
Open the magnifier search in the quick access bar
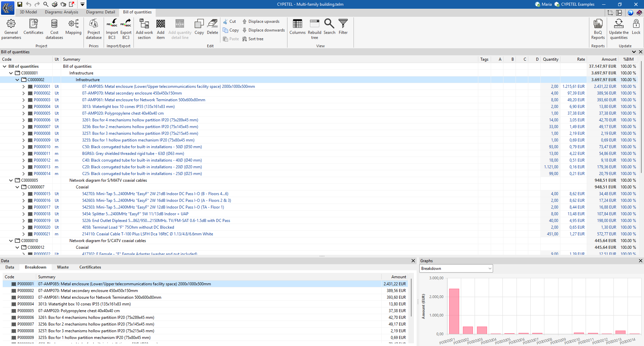click(x=46, y=4)
